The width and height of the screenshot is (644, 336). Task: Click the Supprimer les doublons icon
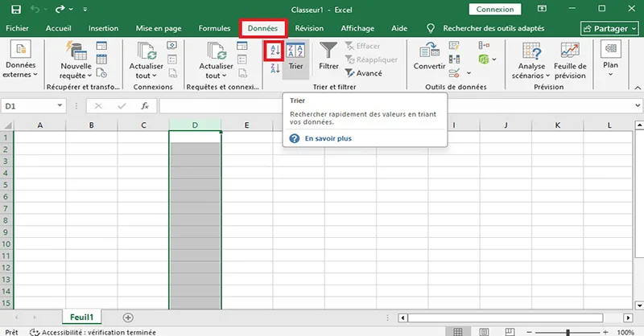454,59
